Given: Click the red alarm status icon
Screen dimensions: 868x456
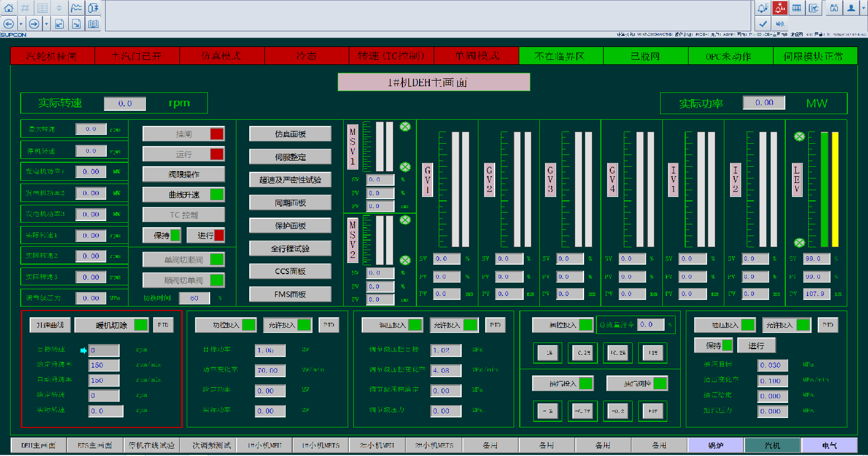Looking at the screenshot, I should coord(780,8).
